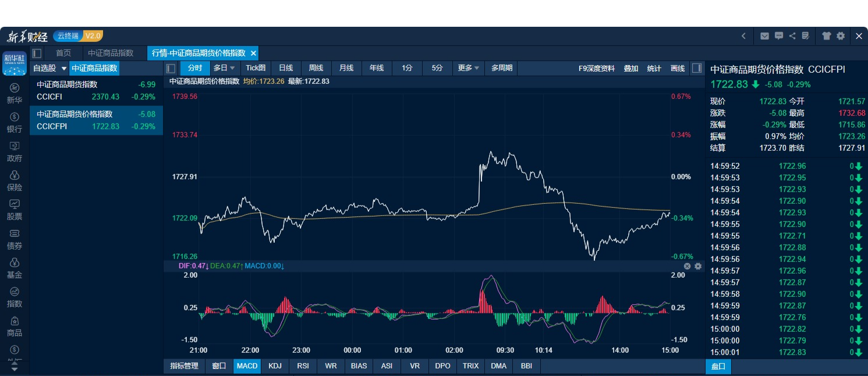Viewport: 868px width, 376px height.
Task: Click the share icon in title bar
Action: [x=792, y=36]
